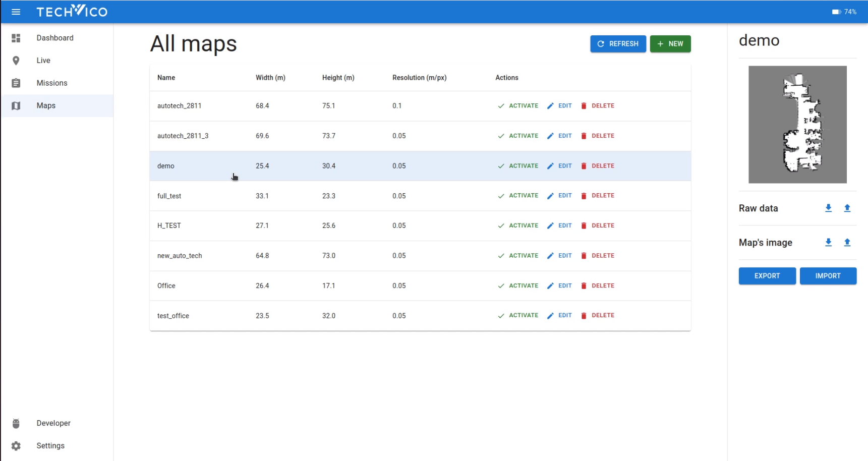Screen dimensions: 868x461
Task: Click the Settings gear icon
Action: (x=16, y=446)
